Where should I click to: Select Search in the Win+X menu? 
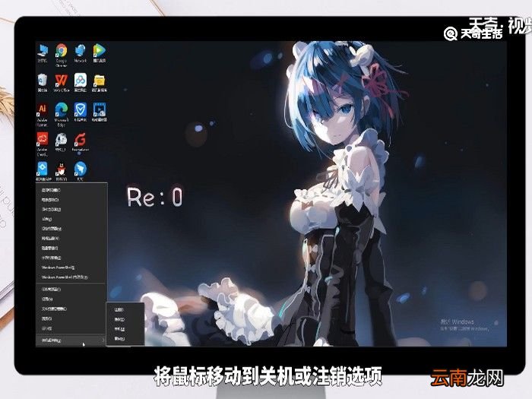[x=71, y=319]
